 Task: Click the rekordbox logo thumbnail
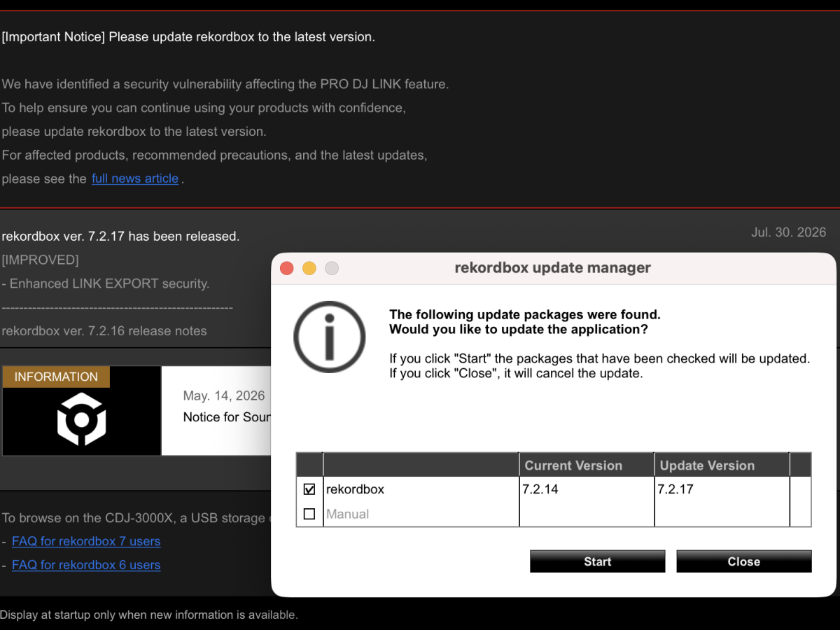coord(81,420)
